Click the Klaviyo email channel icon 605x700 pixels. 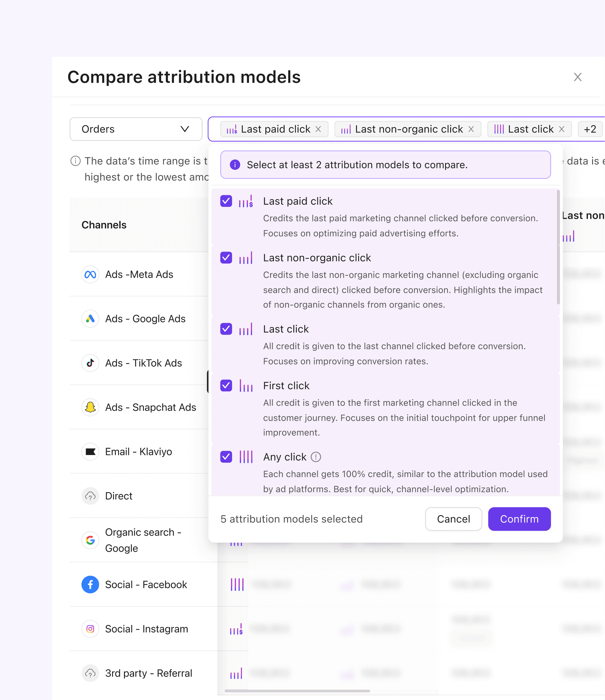click(90, 451)
